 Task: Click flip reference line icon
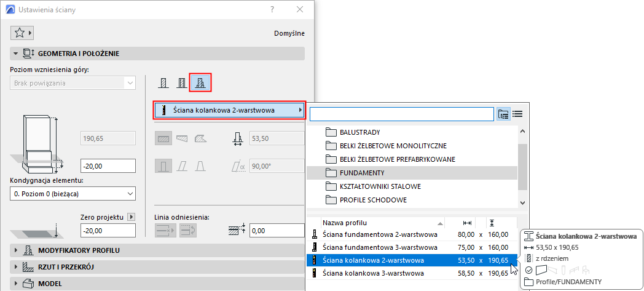tap(189, 231)
